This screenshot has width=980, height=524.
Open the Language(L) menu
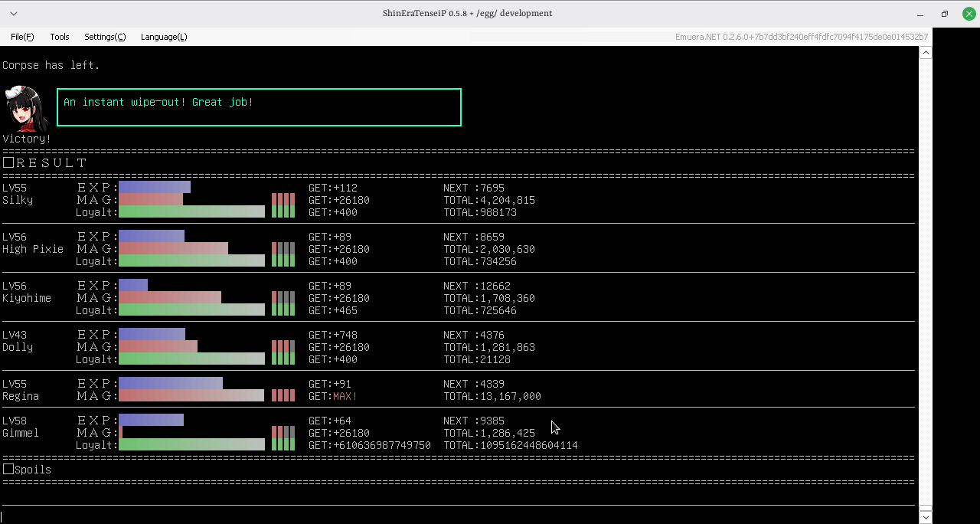164,37
